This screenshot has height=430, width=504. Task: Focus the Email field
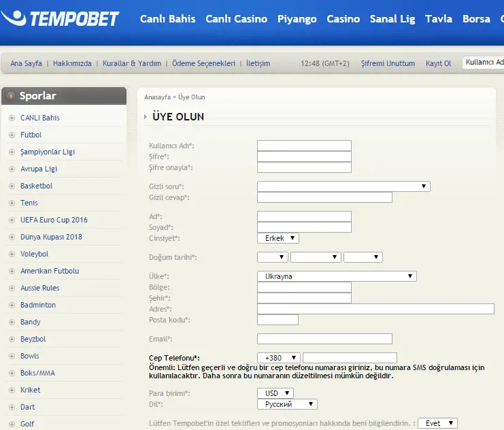(x=324, y=339)
